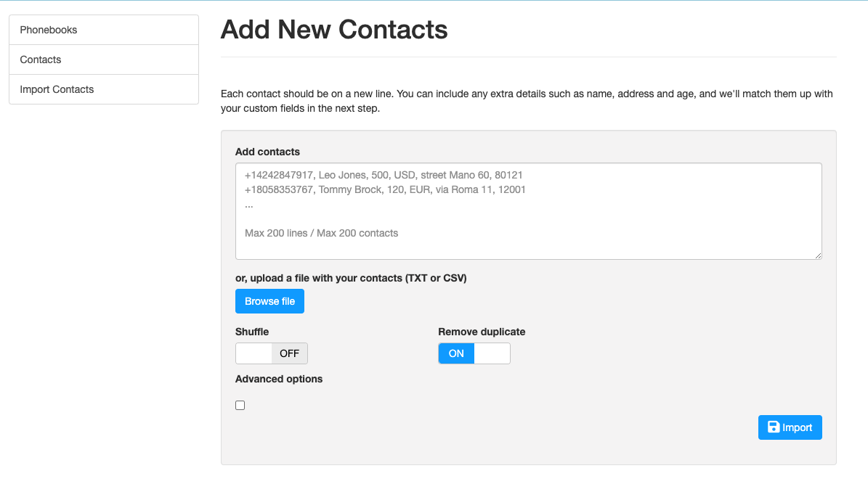The width and height of the screenshot is (868, 500).
Task: Turn on the Shuffle switch
Action: 271,353
